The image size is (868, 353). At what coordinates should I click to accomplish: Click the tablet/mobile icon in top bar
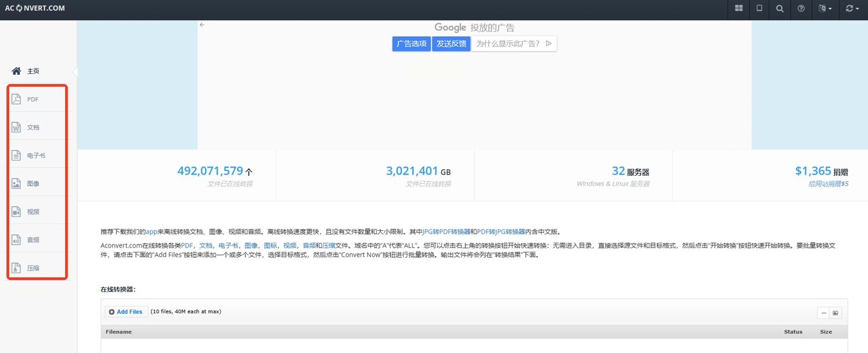759,8
